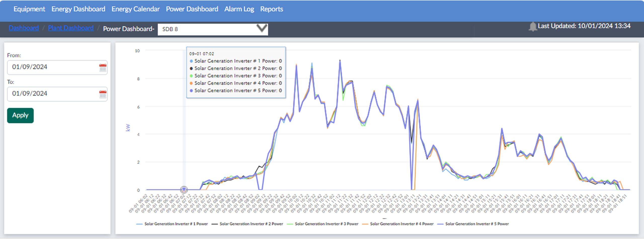Viewport: 644px width, 239px height.
Task: Open the From date calendar picker icon
Action: coord(103,67)
